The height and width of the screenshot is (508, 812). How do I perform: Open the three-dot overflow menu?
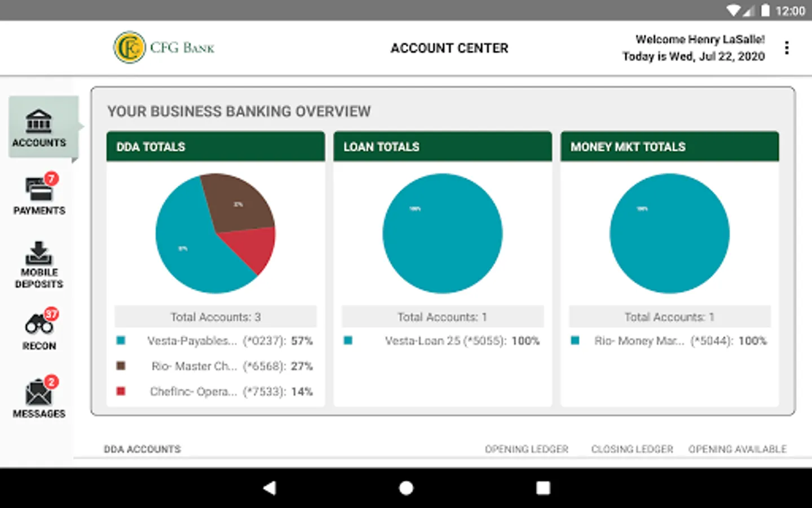coord(787,48)
